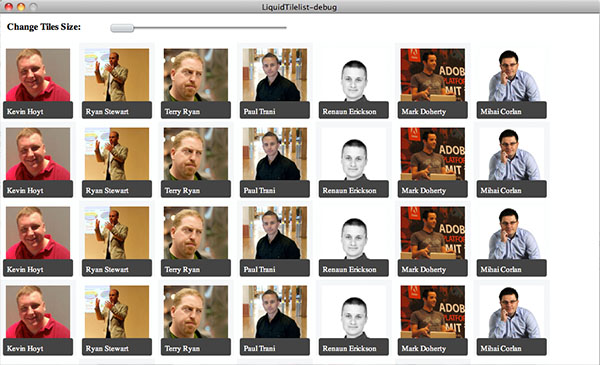Click Mark Doherty's photo in the third row
Image resolution: width=600 pixels, height=365 pixels.
point(433,233)
